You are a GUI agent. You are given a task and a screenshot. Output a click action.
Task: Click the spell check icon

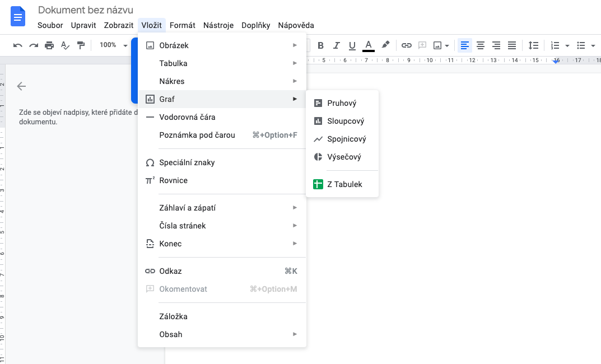click(66, 45)
